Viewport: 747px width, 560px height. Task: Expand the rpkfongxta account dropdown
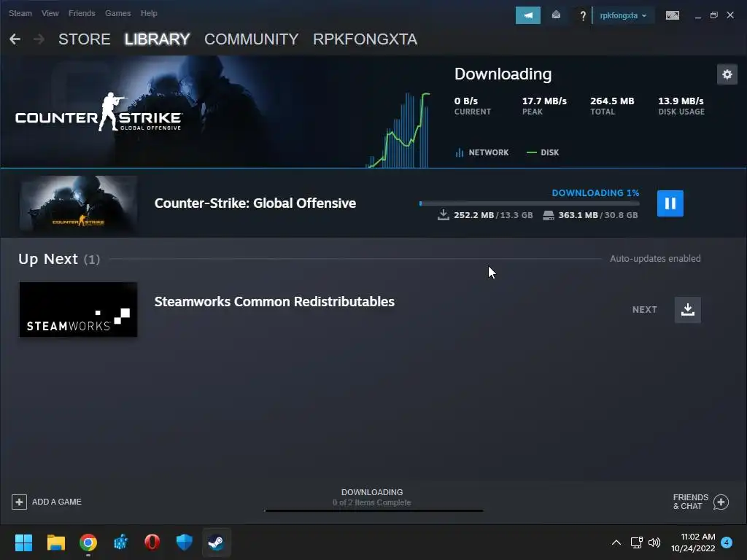coord(623,16)
